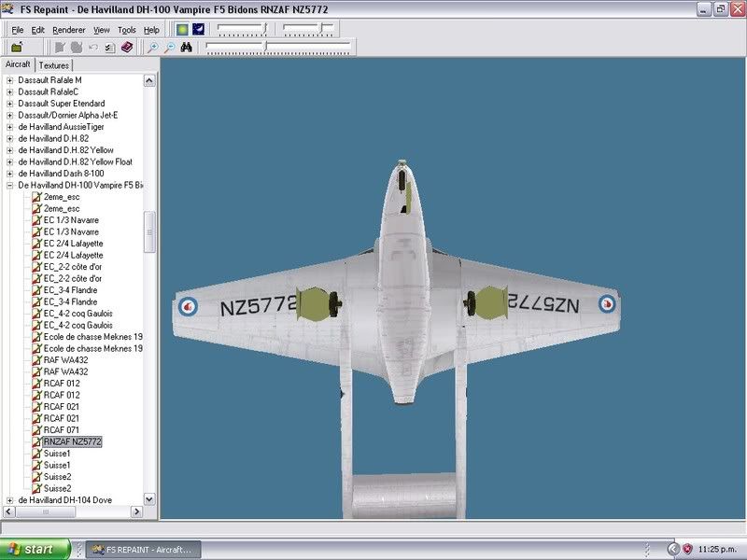The image size is (747, 560).
Task: Click the binoculars find icon
Action: (187, 47)
